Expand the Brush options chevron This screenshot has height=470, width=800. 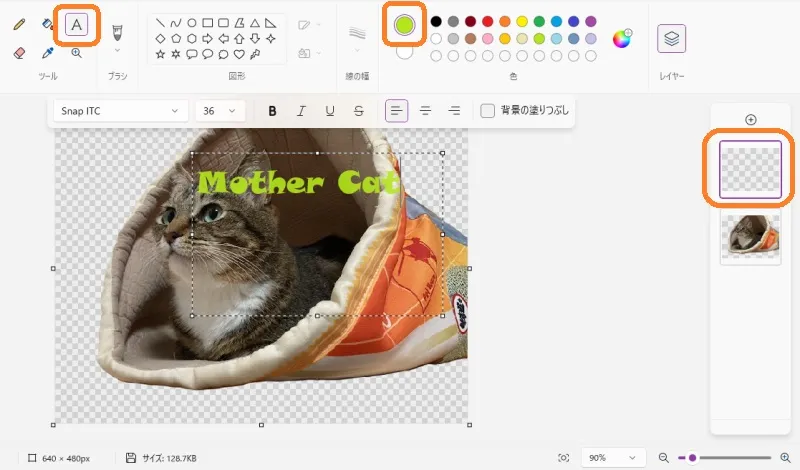tap(117, 51)
